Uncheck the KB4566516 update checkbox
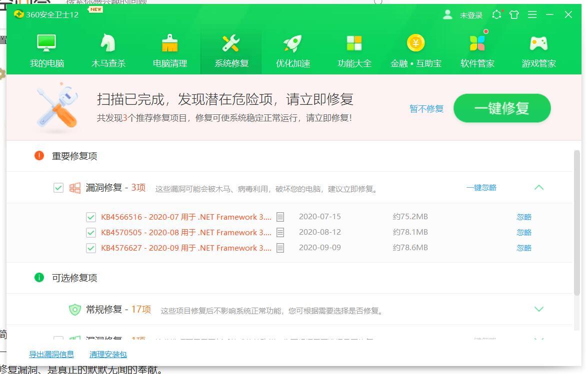 [91, 217]
